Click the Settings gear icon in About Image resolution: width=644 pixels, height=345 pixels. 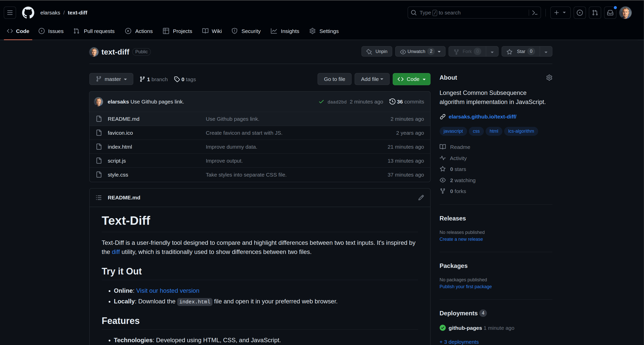point(549,78)
